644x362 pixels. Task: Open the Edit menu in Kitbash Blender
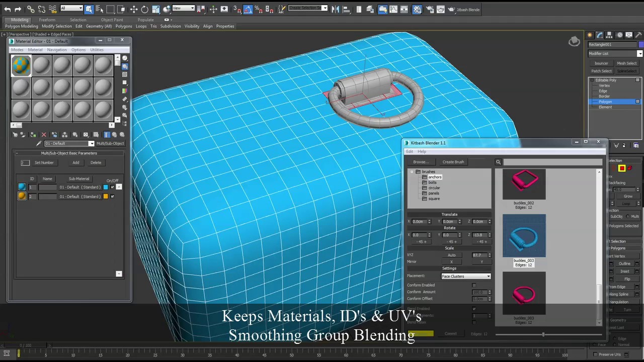pos(410,151)
